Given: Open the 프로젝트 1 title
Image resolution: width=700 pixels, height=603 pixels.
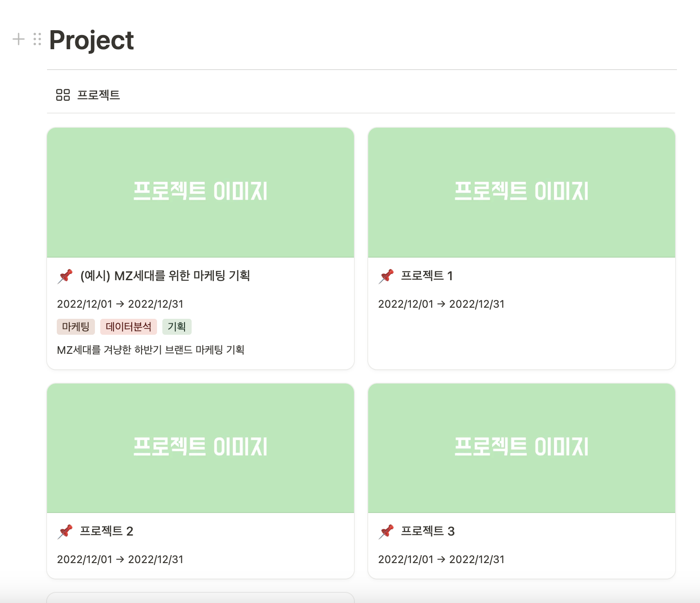Looking at the screenshot, I should click(427, 276).
